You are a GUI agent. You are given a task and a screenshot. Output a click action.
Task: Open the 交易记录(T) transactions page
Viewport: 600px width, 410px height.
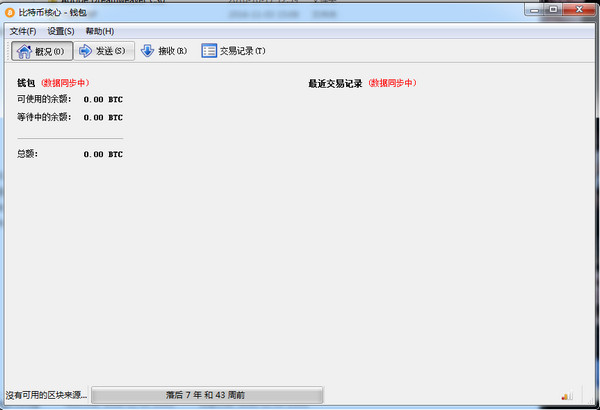pos(233,51)
